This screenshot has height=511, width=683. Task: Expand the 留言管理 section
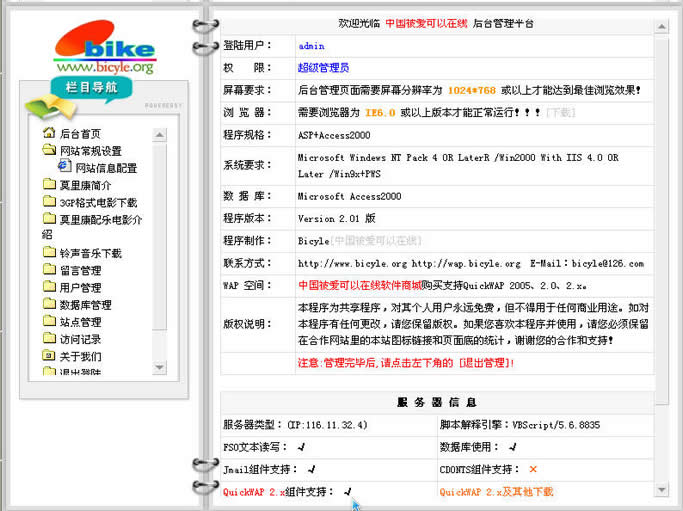[81, 271]
